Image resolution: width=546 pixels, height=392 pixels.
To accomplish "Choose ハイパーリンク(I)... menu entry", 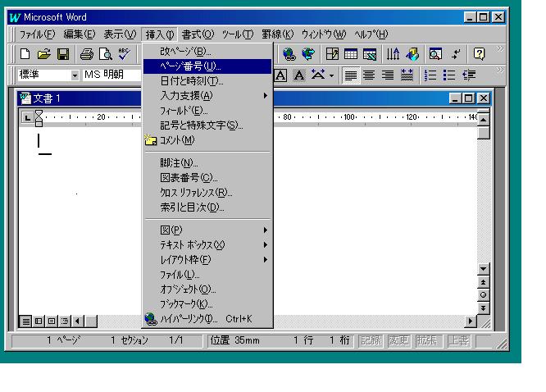I will click(x=207, y=319).
